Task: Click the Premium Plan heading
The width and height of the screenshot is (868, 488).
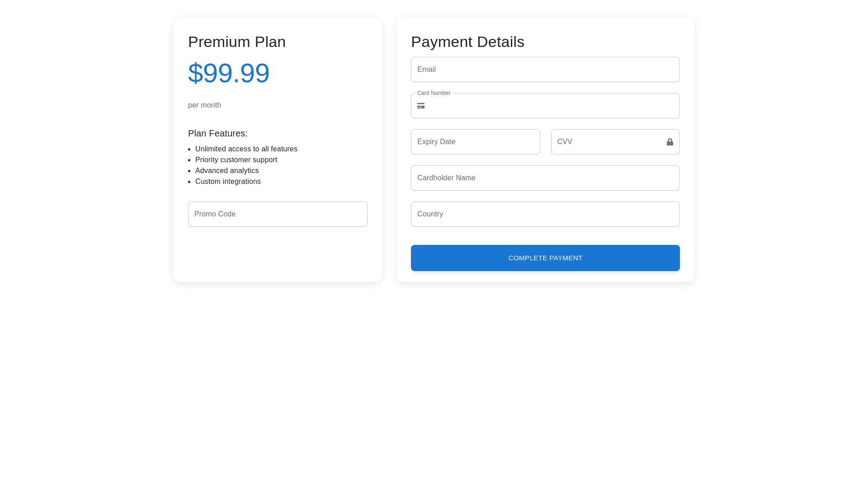Action: (x=237, y=42)
